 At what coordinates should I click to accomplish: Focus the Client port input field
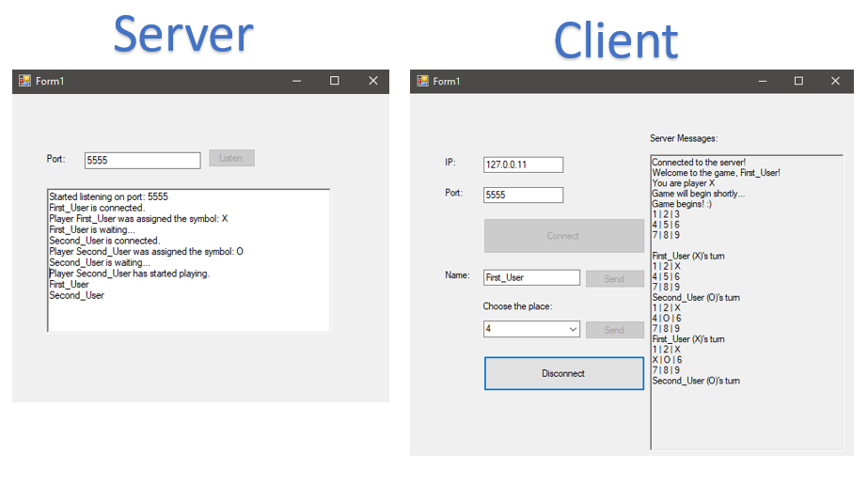(523, 196)
